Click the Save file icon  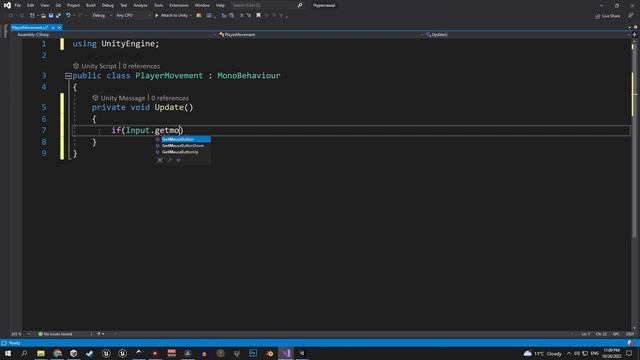51,16
